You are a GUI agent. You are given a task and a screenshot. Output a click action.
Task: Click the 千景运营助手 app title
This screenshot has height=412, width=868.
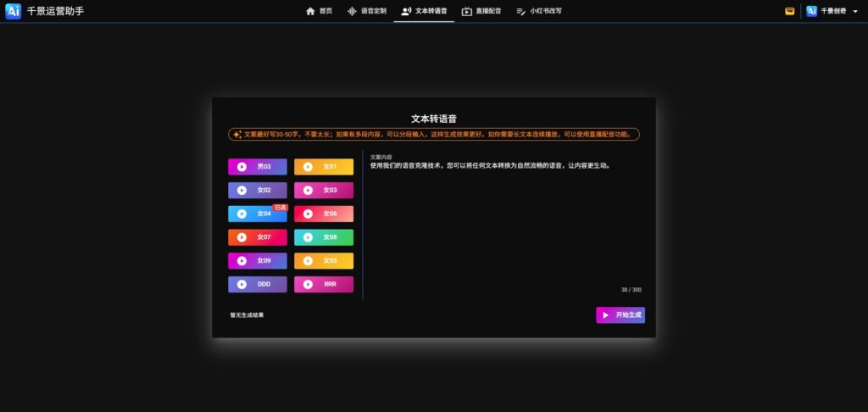[55, 11]
